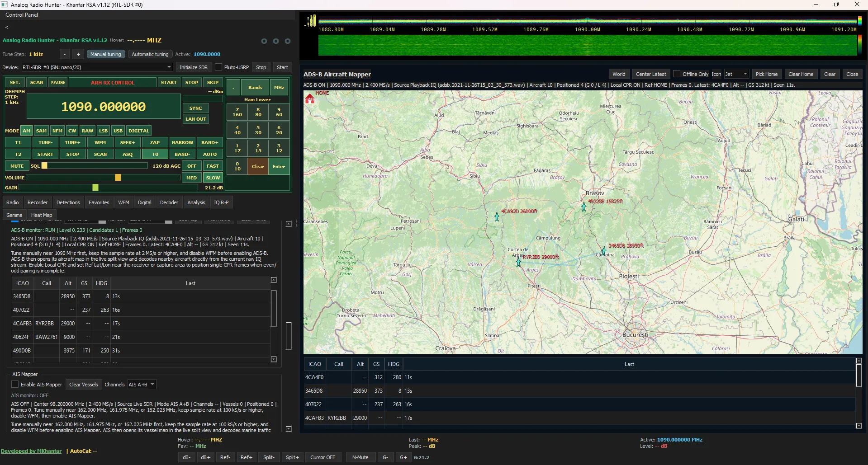The image size is (868, 465).
Task: Click the spectrum waterfall display
Action: coord(588,45)
